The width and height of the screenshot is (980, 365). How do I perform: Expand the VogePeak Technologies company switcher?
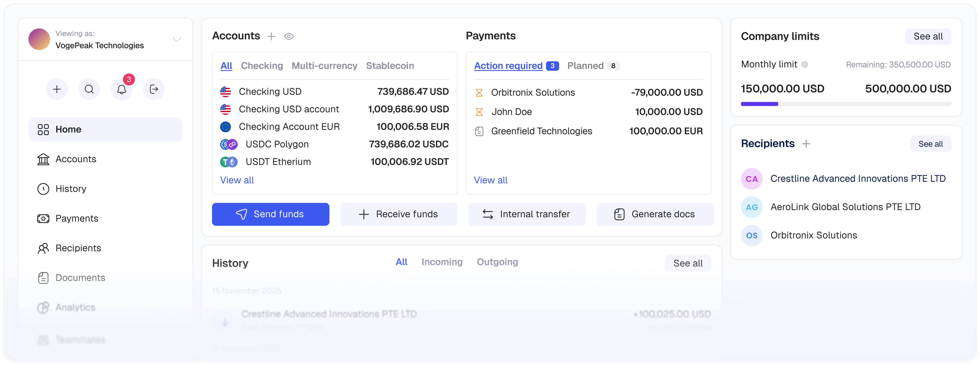pos(177,39)
